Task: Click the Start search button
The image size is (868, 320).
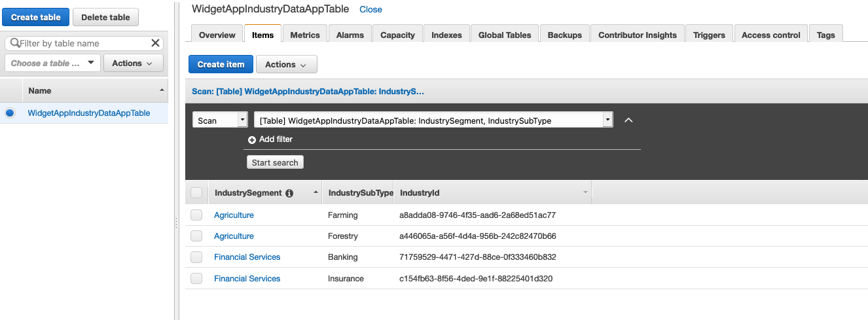Action: point(275,162)
